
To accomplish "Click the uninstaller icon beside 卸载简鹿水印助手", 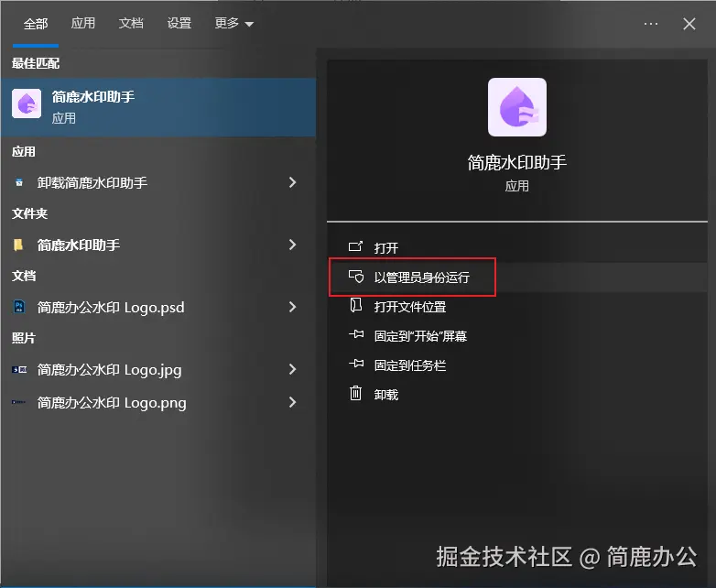I will pos(19,183).
